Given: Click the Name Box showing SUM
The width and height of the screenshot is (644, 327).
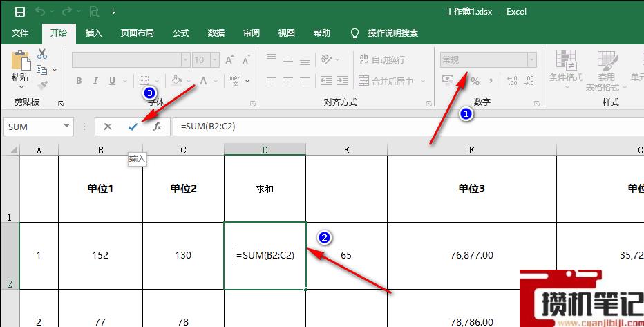Looking at the screenshot, I should (39, 127).
